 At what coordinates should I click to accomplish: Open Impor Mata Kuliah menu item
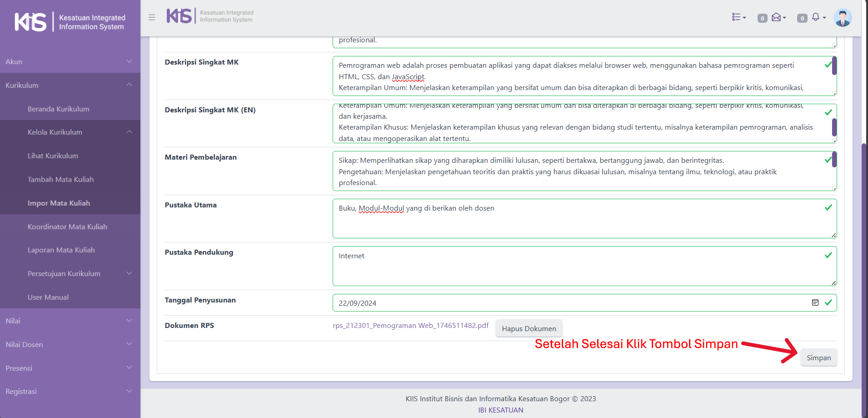click(x=59, y=203)
